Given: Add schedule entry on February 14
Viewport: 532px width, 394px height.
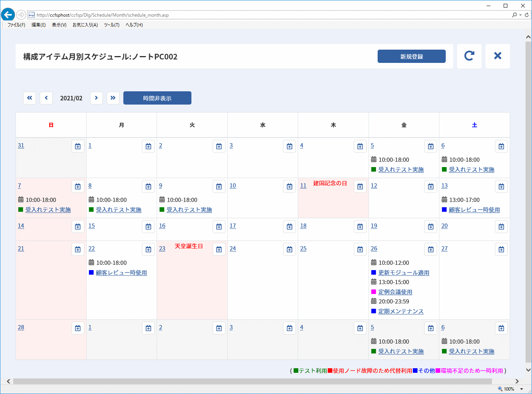Looking at the screenshot, I should click(78, 227).
